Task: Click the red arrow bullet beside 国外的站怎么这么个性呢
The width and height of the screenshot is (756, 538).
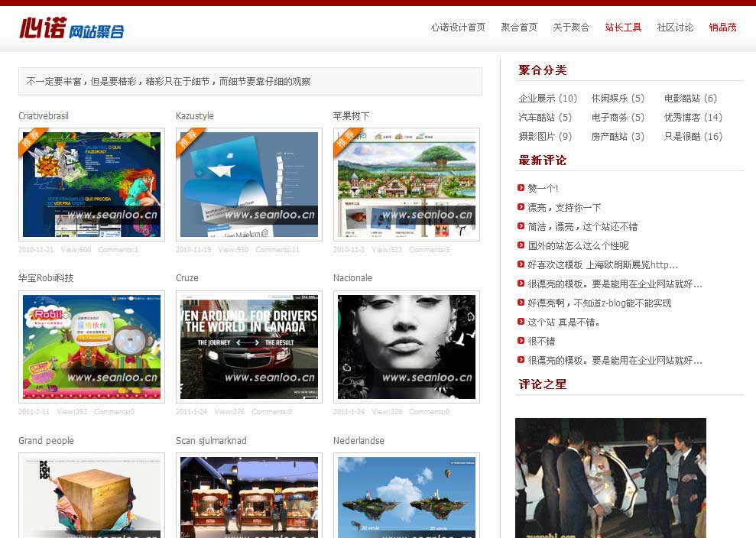Action: coord(521,245)
